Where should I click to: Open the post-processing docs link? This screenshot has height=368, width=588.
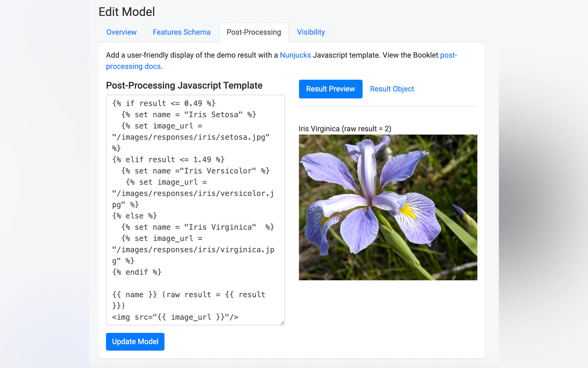point(133,66)
